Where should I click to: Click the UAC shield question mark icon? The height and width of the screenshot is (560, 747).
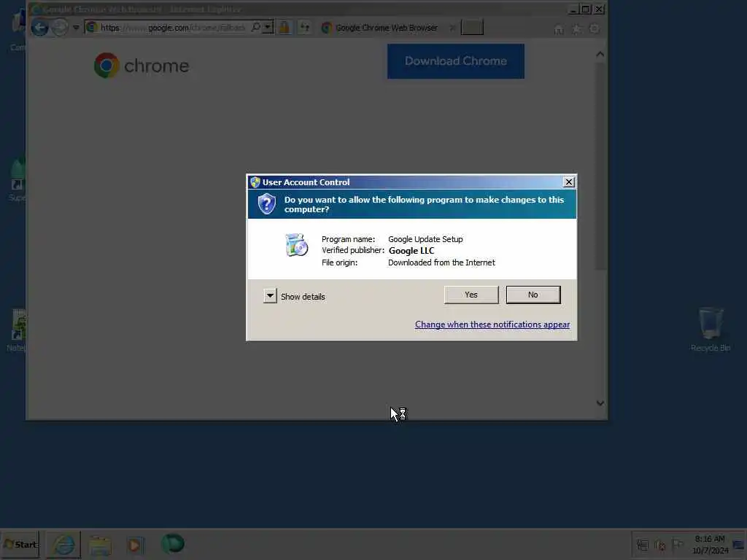click(267, 204)
